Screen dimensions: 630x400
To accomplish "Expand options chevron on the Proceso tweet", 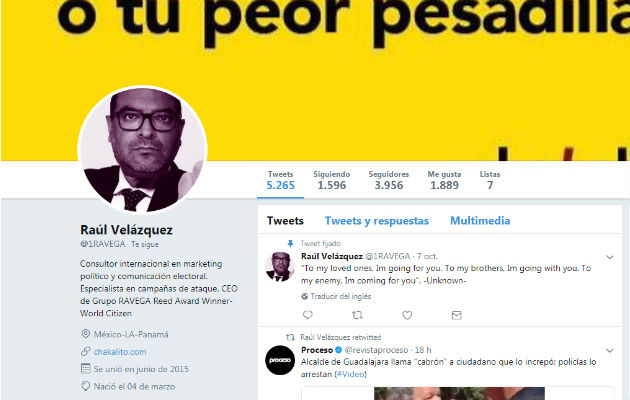I will (x=610, y=351).
